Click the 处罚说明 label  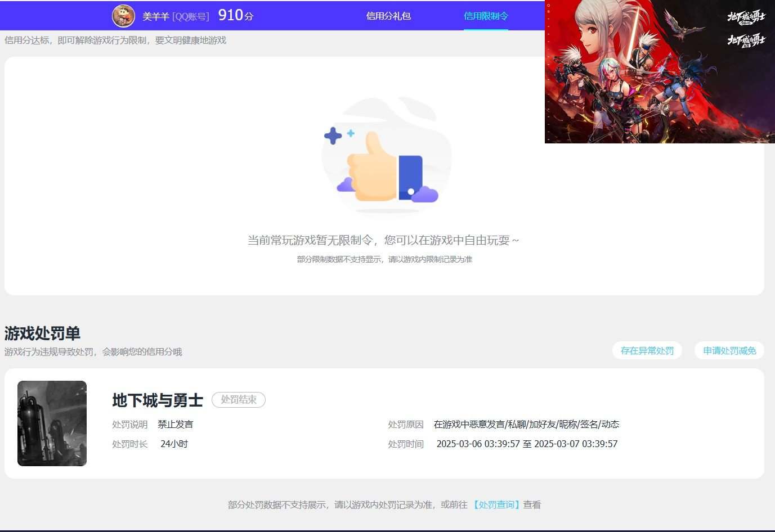tap(130, 424)
